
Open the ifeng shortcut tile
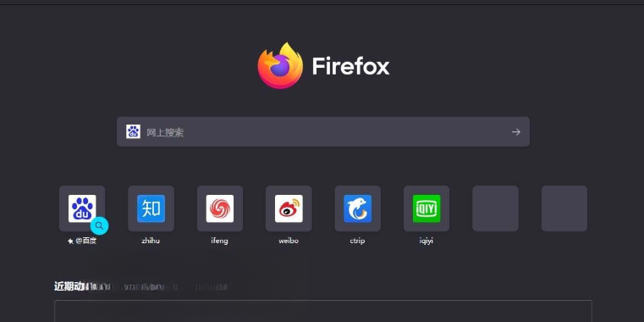click(x=220, y=208)
